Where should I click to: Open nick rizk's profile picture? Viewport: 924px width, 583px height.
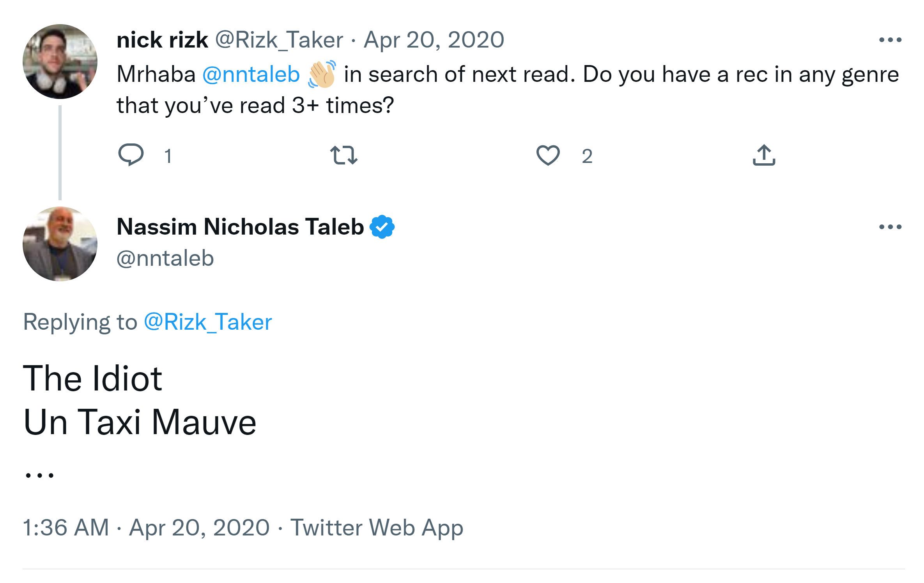[x=60, y=62]
